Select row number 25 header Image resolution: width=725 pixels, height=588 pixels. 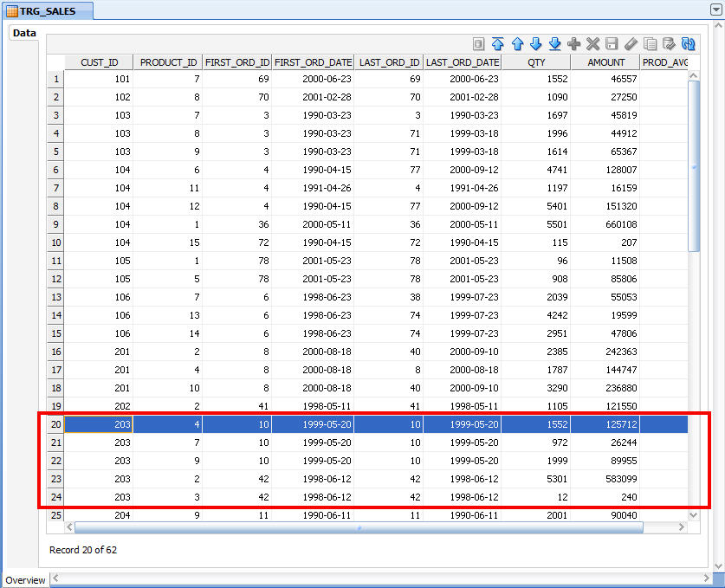(56, 515)
